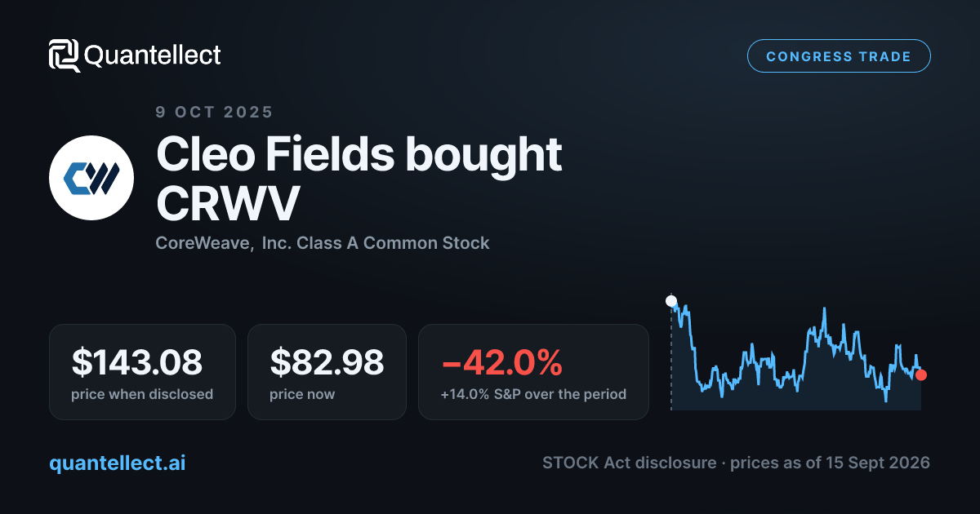Screen dimensions: 980x514
Task: Visit the quantellect.ai link
Action: tap(118, 463)
